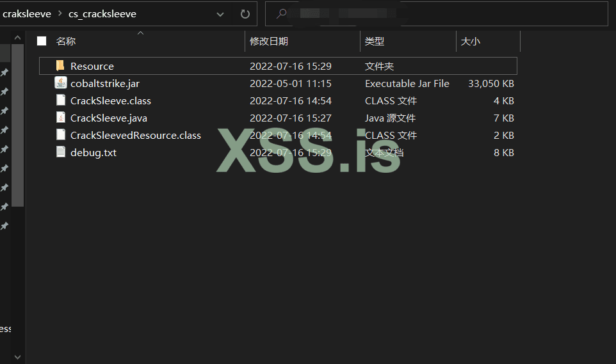This screenshot has width=616, height=364.
Task: Select the file name CrackSleeve.java
Action: pos(108,118)
